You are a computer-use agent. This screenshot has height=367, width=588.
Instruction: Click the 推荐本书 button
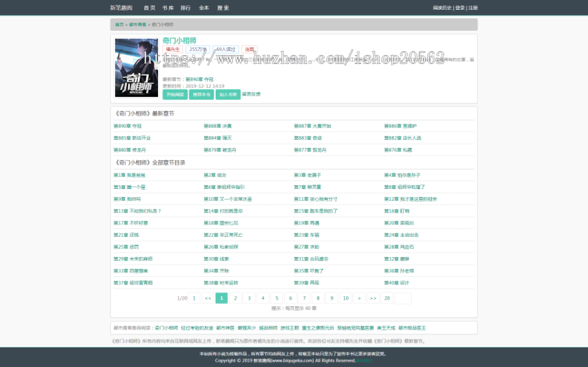coord(201,94)
